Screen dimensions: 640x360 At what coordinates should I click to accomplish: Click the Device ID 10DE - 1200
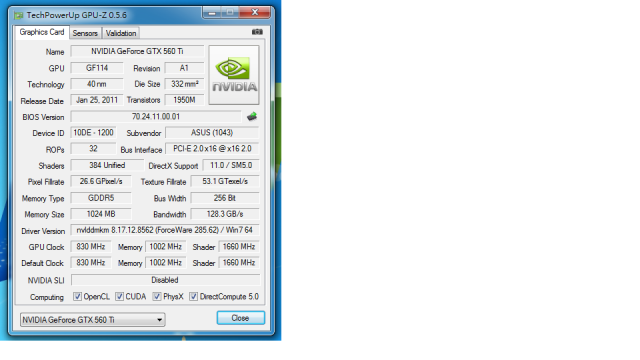[93, 133]
